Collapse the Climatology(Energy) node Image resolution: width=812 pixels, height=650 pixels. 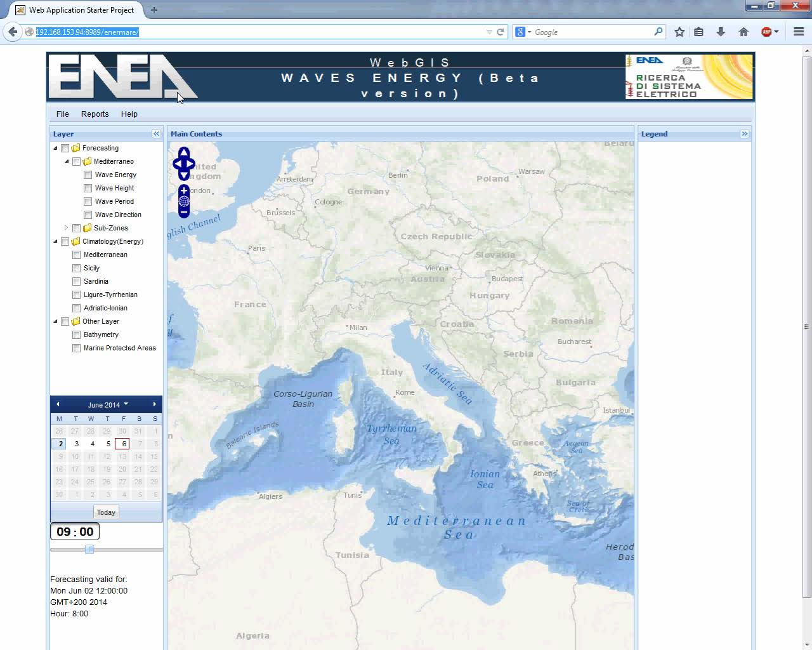click(x=55, y=241)
